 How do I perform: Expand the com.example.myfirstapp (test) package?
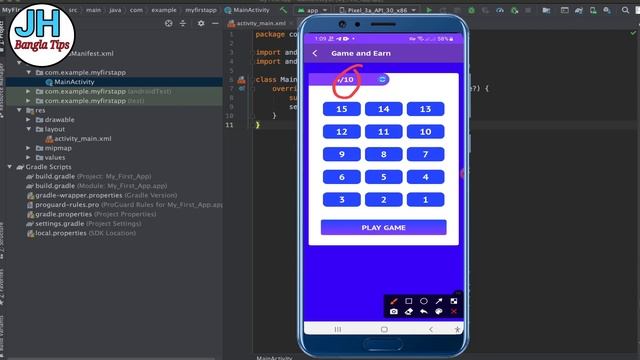(29, 101)
